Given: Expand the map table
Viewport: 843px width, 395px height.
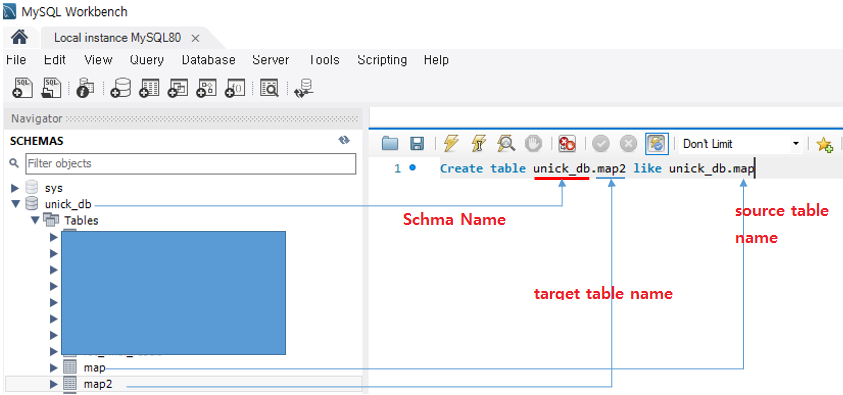Looking at the screenshot, I should (53, 368).
